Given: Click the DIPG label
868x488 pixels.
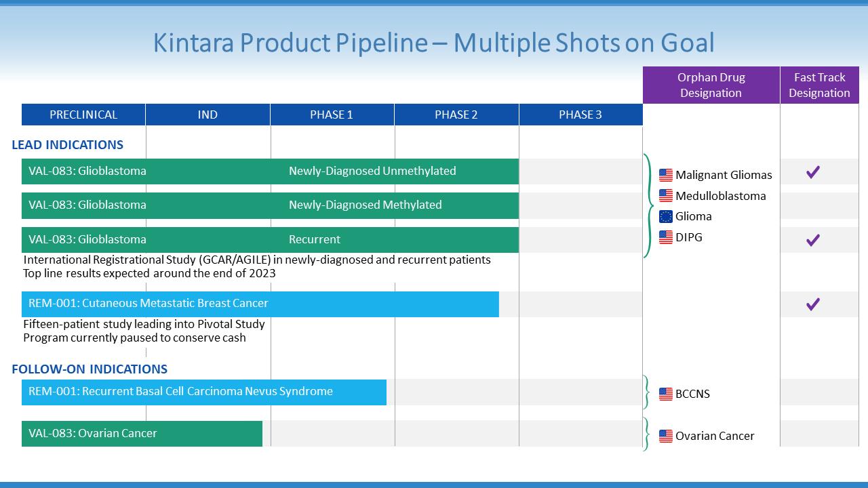Looking at the screenshot, I should coord(689,237).
